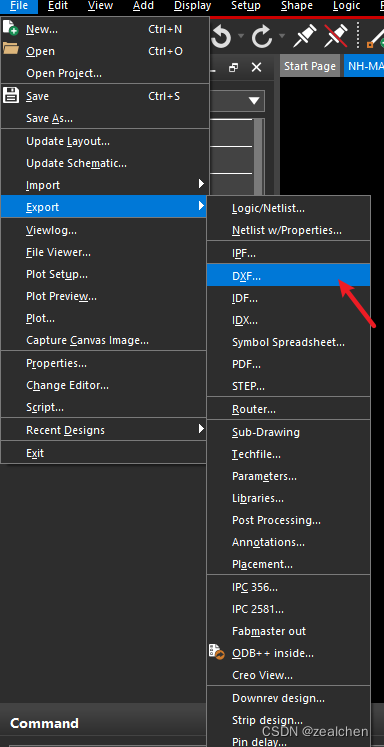Click the Save floppy disk icon
Image resolution: width=384 pixels, height=747 pixels.
pyautogui.click(x=11, y=95)
